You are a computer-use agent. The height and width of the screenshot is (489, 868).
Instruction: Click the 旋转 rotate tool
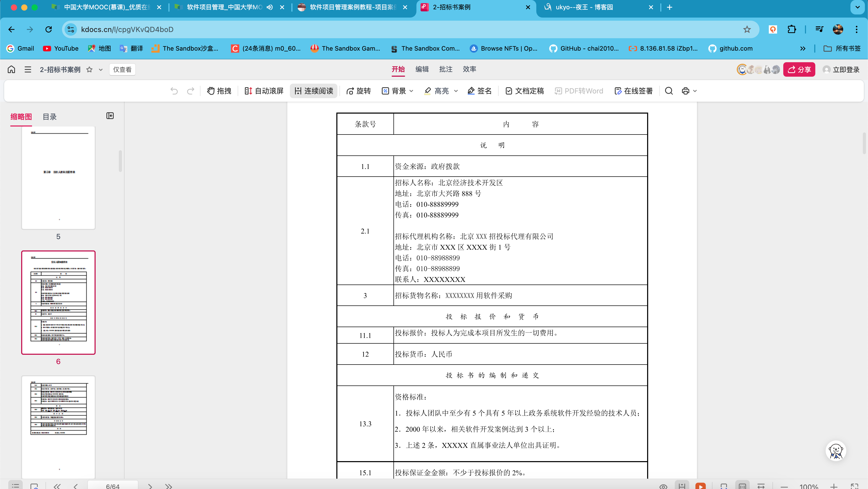[x=359, y=91]
